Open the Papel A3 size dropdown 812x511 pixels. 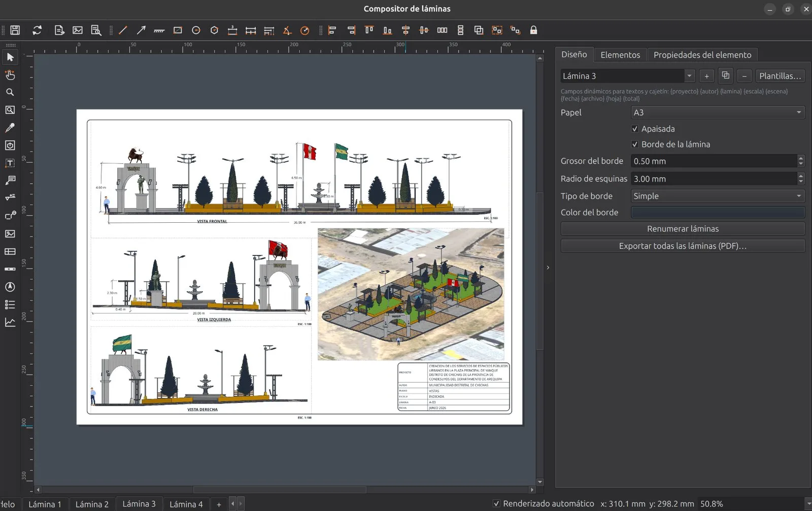click(x=718, y=113)
